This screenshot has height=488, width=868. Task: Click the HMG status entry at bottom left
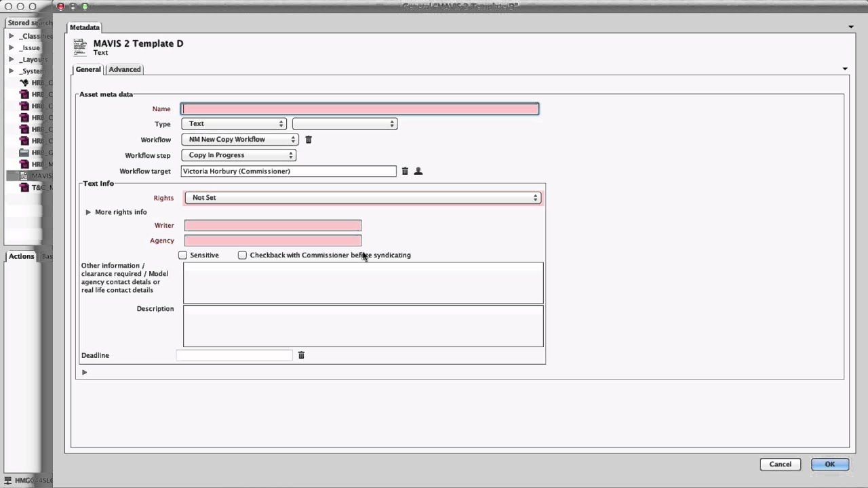tap(28, 481)
